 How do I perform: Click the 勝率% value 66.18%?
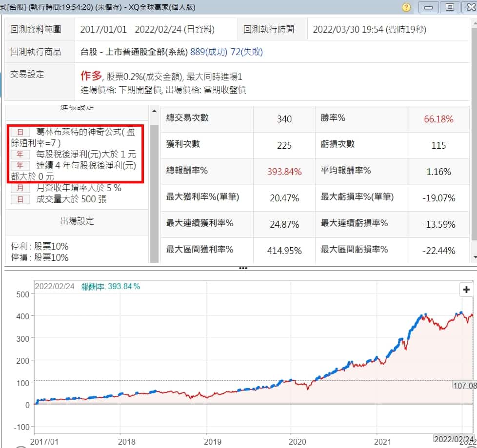point(438,119)
